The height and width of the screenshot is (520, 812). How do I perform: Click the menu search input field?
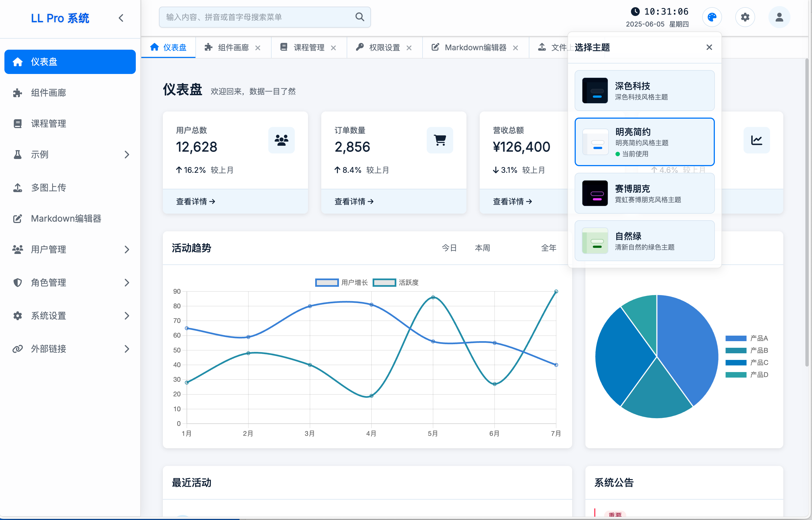point(257,17)
